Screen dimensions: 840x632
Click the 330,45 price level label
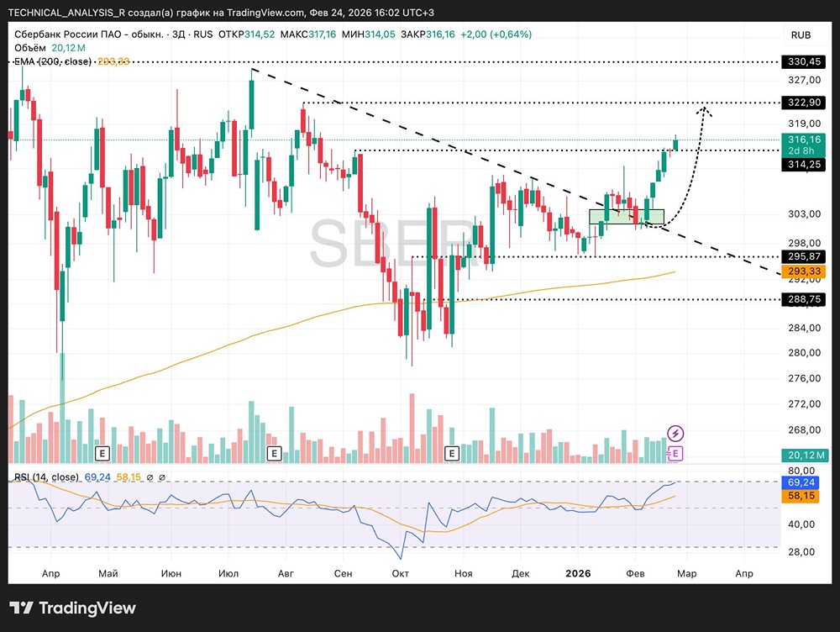tap(804, 61)
